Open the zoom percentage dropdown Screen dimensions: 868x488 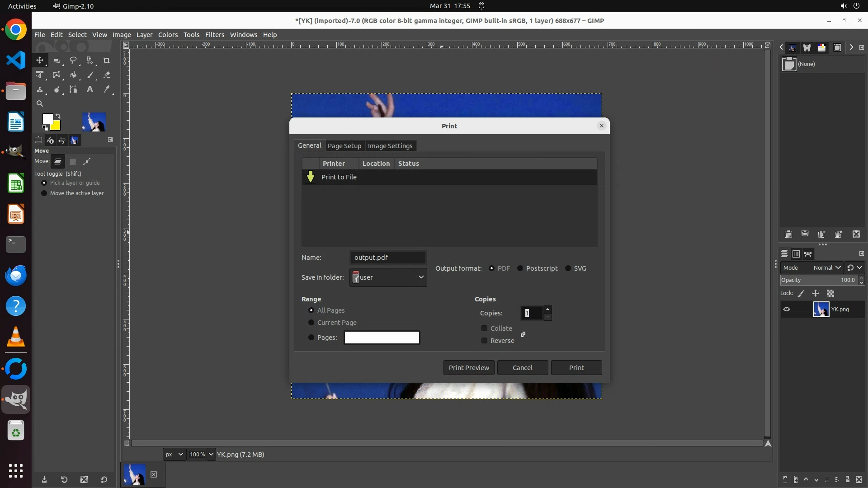point(211,455)
